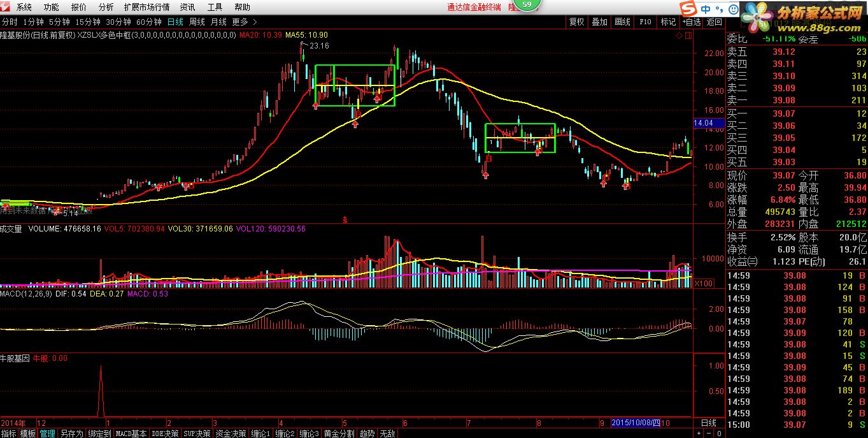This screenshot has height=438, width=868.
Task: Apply the 黄金分割 template
Action: point(339,434)
